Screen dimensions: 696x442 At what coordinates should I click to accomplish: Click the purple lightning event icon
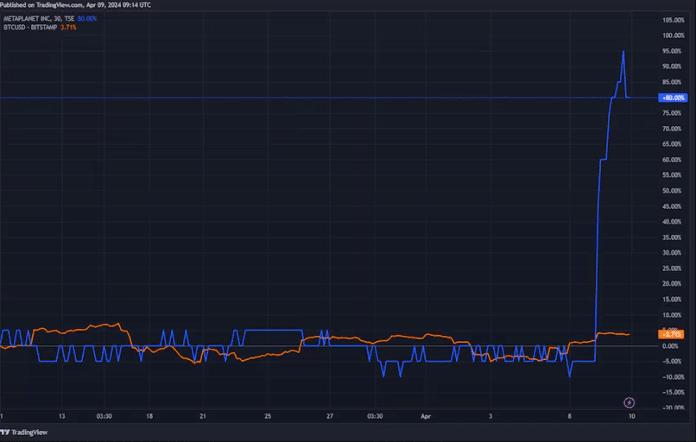[x=629, y=400]
